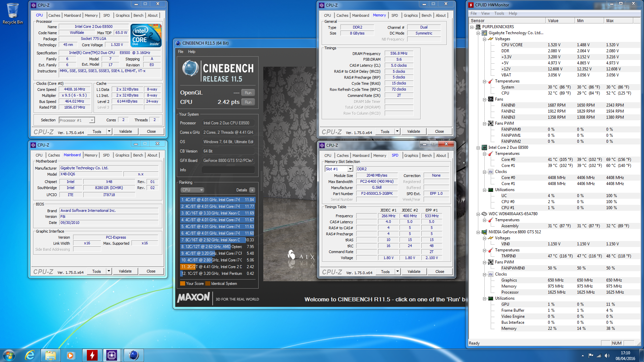The image size is (644, 362).
Task: Click NVIDIA GeForce 8800 GTS icon
Action: (x=484, y=232)
